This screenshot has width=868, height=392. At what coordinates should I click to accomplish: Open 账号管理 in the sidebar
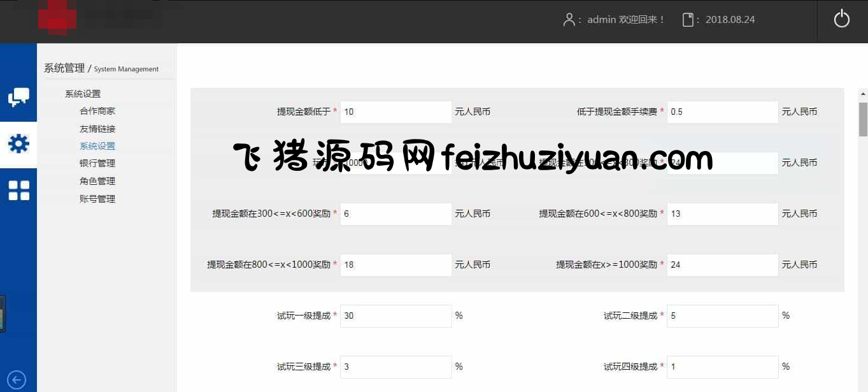(x=97, y=199)
